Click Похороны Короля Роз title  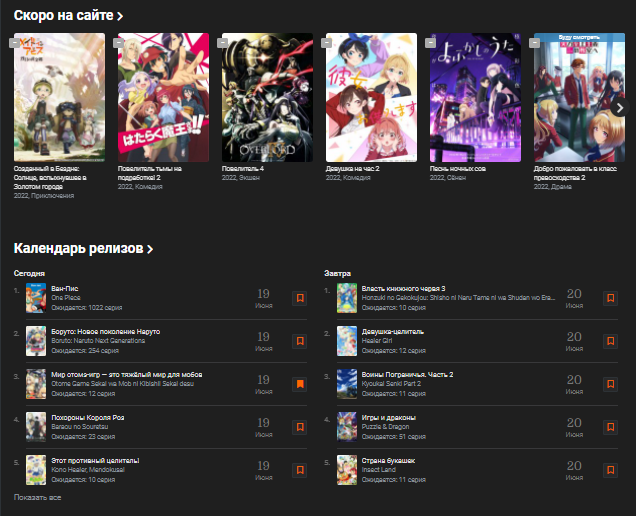pyautogui.click(x=88, y=417)
